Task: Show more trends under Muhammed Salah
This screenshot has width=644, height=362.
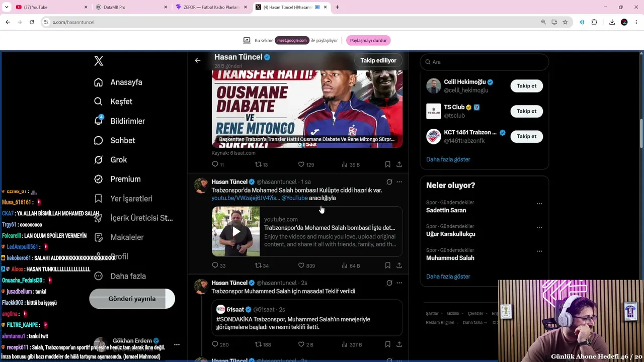Action: click(x=448, y=277)
